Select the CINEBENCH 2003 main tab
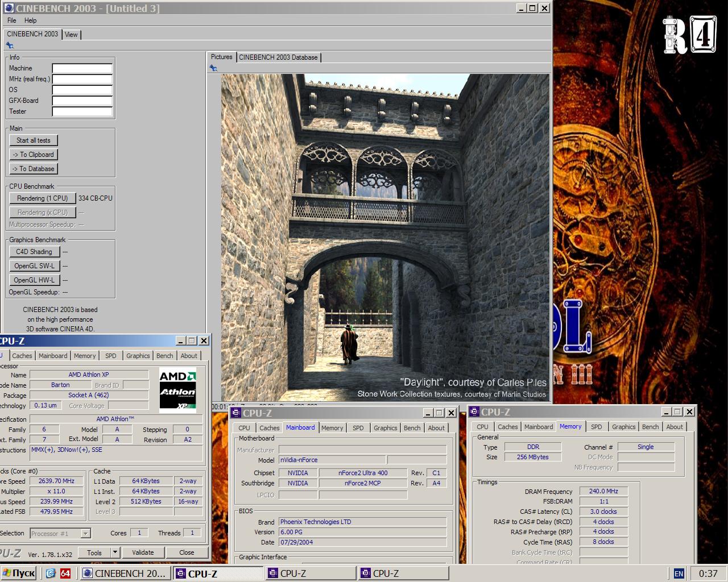 click(x=32, y=34)
